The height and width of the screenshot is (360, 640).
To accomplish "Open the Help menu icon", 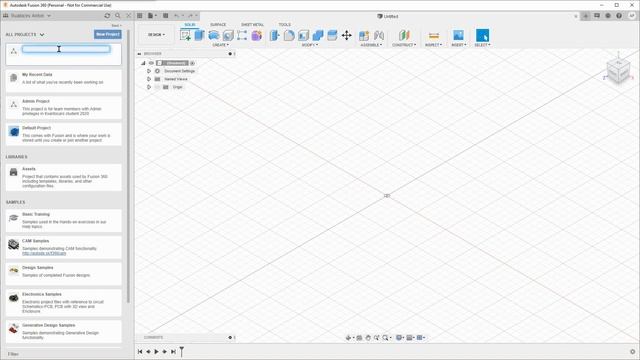I will click(x=619, y=16).
